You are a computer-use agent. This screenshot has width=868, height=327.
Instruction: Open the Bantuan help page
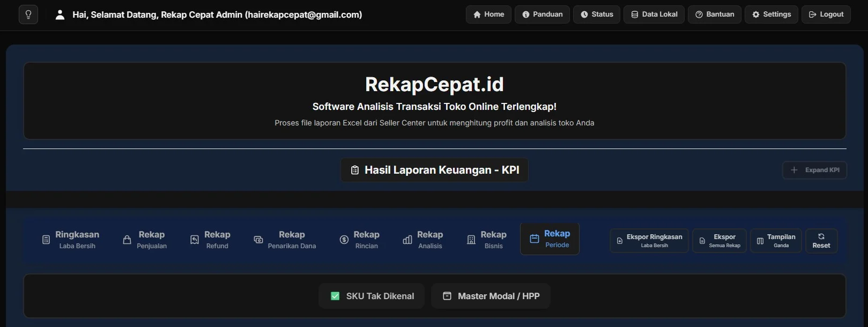715,14
